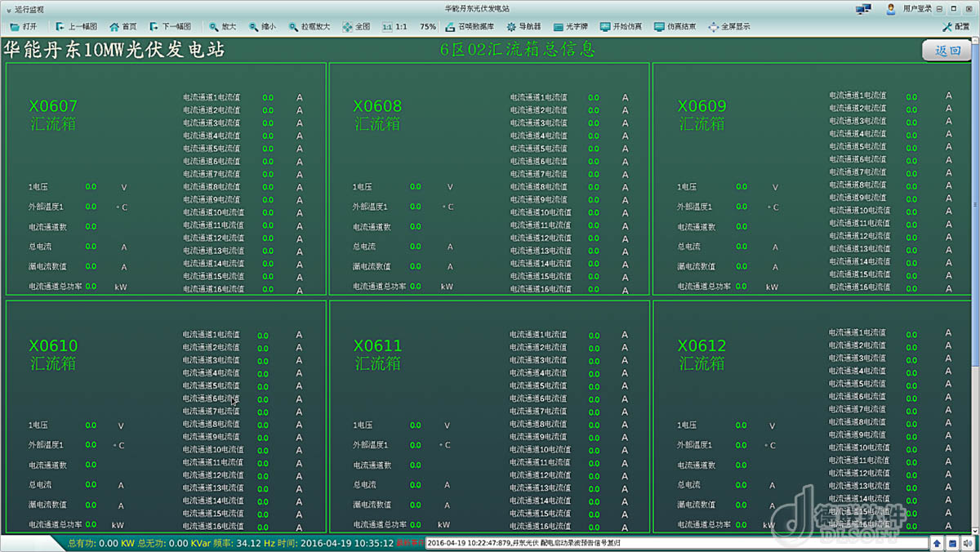This screenshot has height=552, width=980.
Task: Go to previous diagram with 上一幅图
Action: pyautogui.click(x=76, y=27)
